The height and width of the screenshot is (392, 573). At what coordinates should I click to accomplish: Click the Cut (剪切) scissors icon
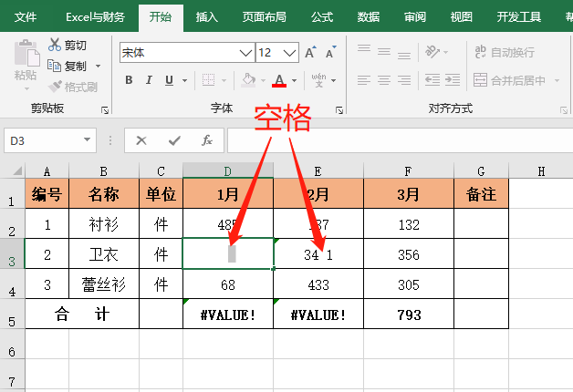pyautogui.click(x=55, y=45)
